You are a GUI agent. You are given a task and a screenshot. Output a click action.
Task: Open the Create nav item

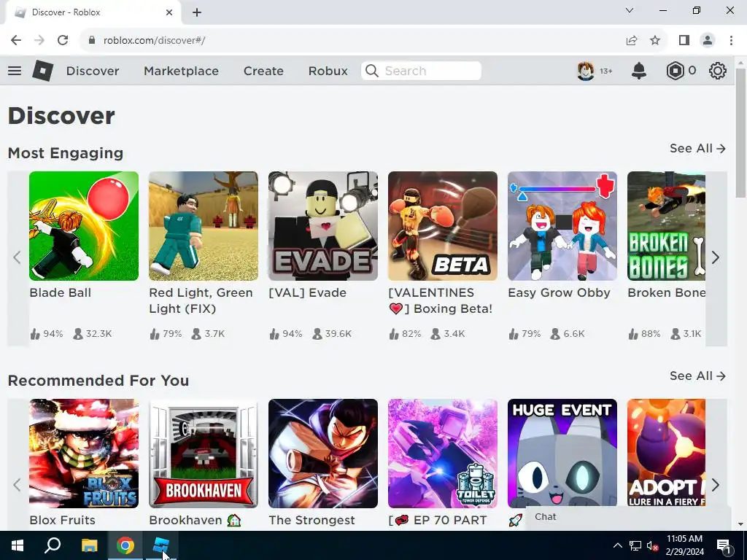(263, 71)
